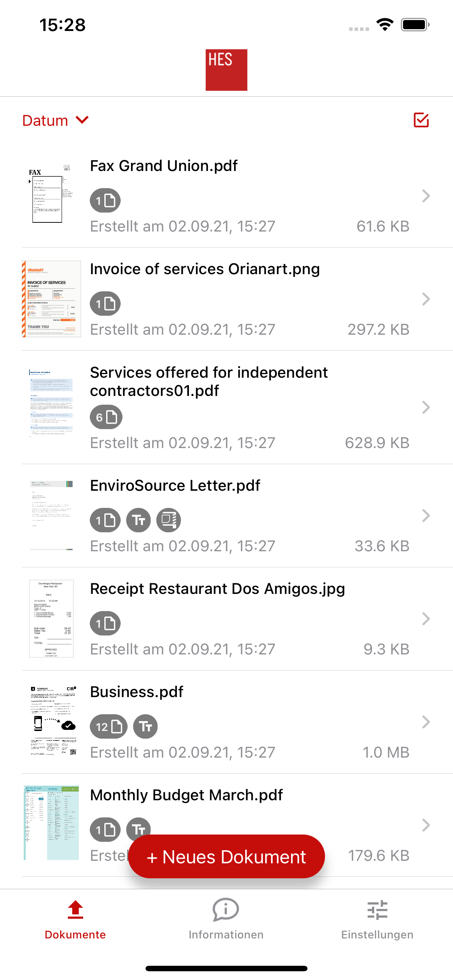
Task: Open chevron for Receipt Restaurant Dos Amigos
Action: coord(426,619)
